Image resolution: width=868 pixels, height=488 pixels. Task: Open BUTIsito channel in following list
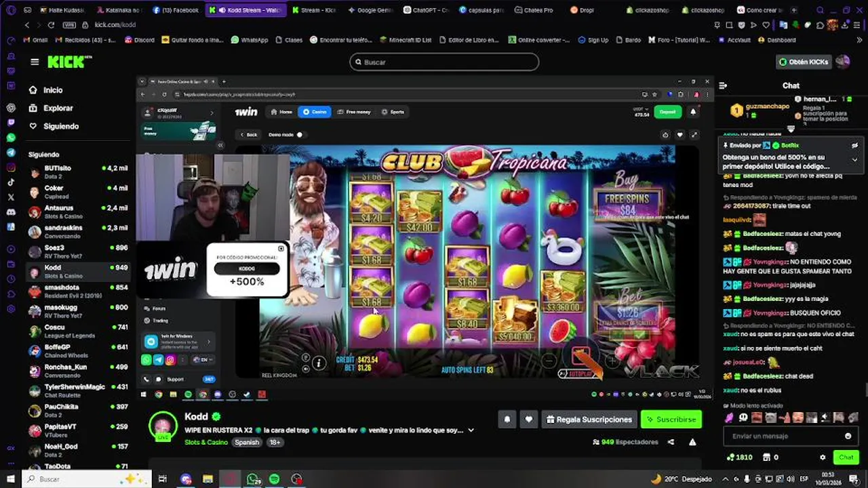point(78,171)
